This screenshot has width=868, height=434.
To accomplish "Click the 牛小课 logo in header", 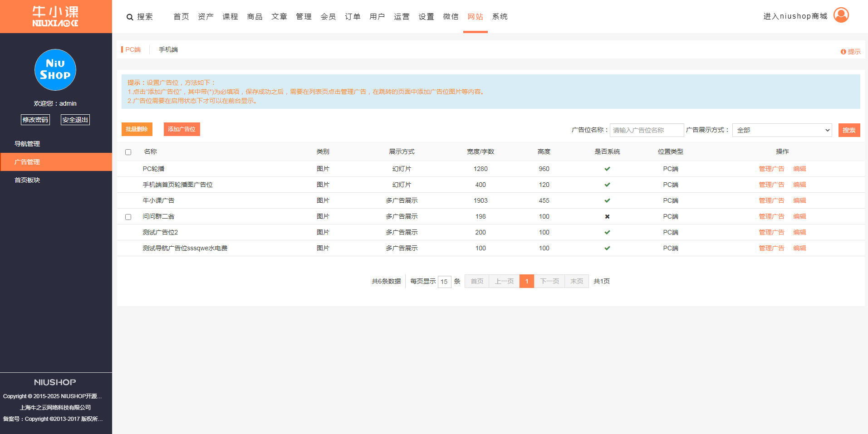I will (x=55, y=16).
